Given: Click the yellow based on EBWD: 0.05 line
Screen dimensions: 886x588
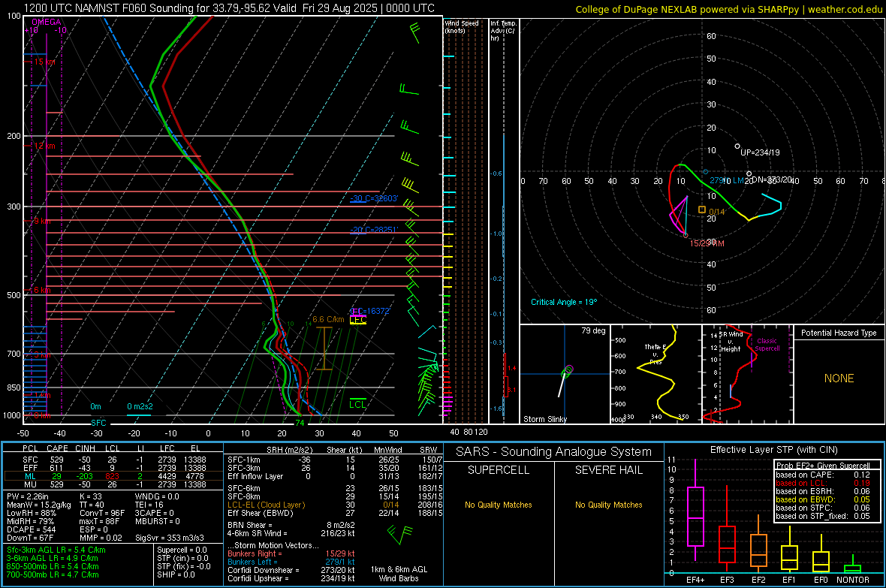Looking at the screenshot, I should tap(823, 499).
